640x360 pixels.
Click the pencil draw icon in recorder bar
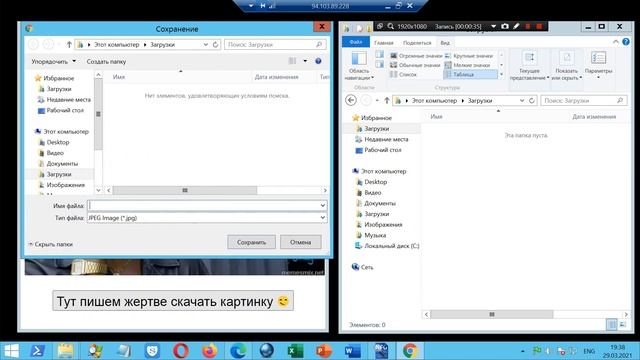516,26
